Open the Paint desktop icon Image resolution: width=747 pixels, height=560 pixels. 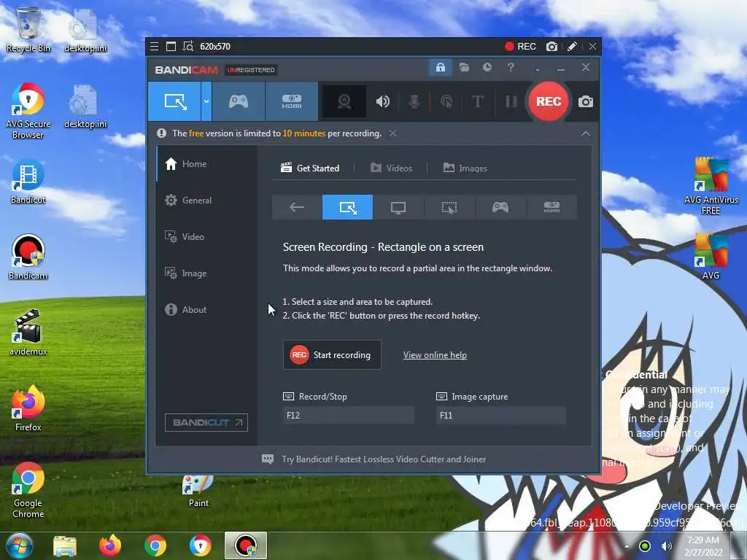pos(198,491)
